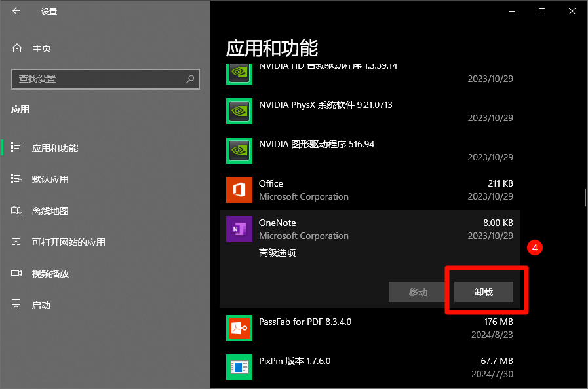Click the NVIDIA PhysX app icon
588x389 pixels.
239,111
